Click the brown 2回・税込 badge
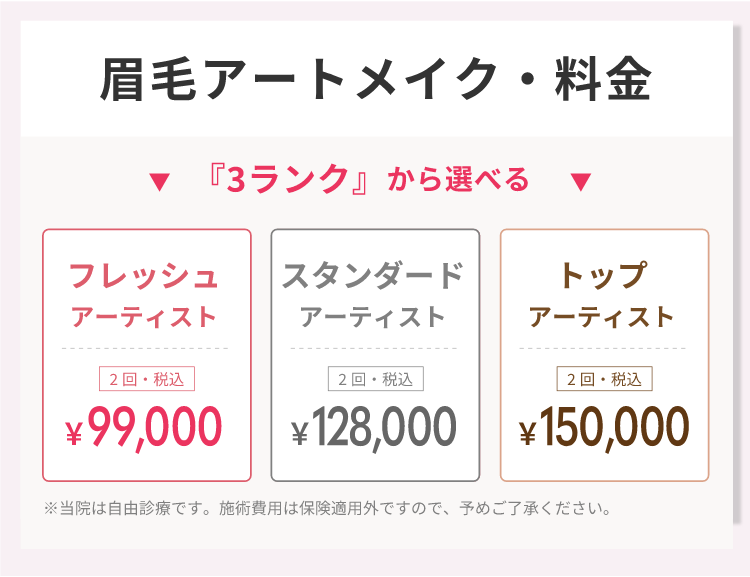The image size is (750, 577). [604, 378]
